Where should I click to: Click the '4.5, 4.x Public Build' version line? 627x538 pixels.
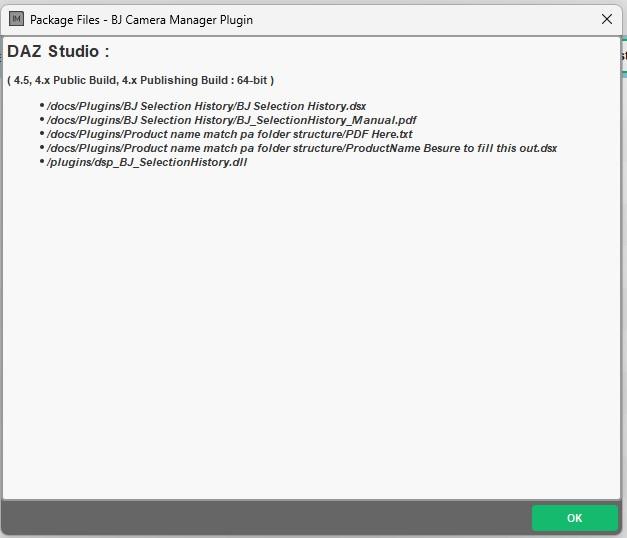(x=140, y=80)
